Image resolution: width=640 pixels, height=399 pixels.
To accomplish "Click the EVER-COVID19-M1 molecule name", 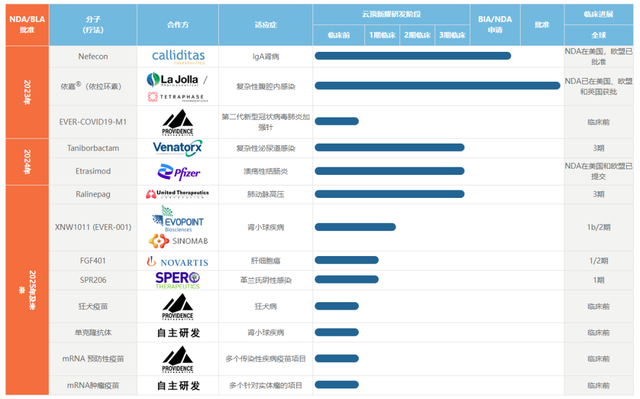I will coord(93,122).
